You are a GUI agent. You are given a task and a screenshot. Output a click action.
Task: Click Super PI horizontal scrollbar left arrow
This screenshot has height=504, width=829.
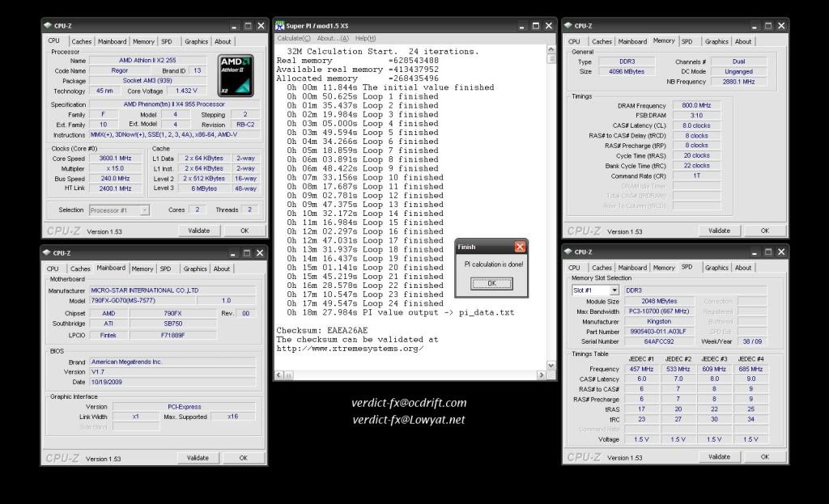(x=280, y=375)
